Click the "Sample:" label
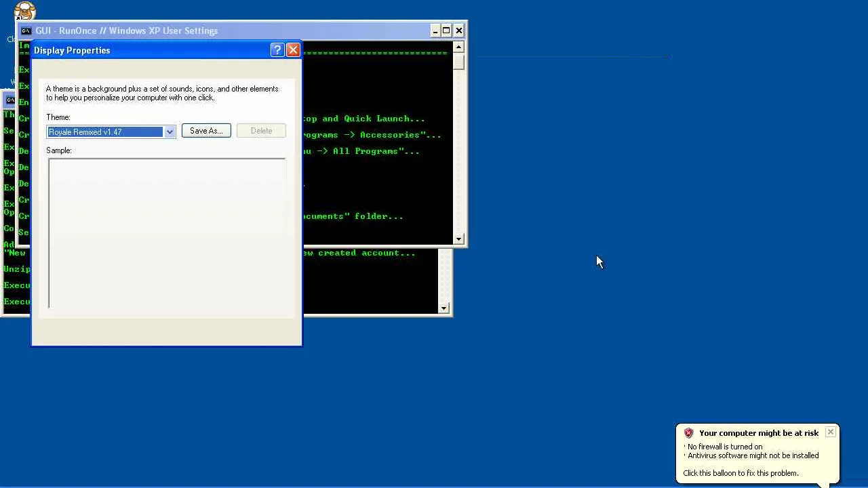The image size is (868, 488). pos(59,150)
